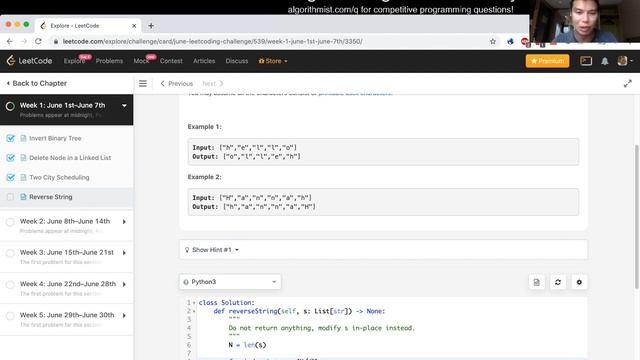
Task: Toggle the Reverse String checkbox
Action: click(10, 197)
